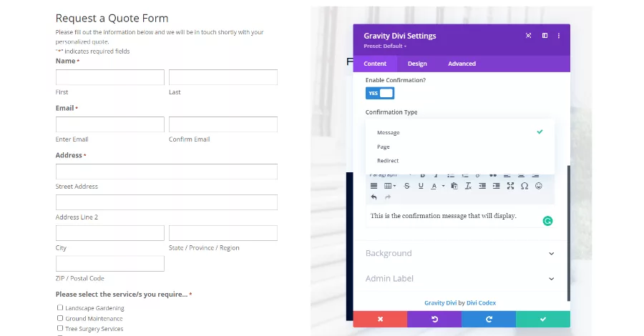
Task: Click the First name input field
Action: 110,77
